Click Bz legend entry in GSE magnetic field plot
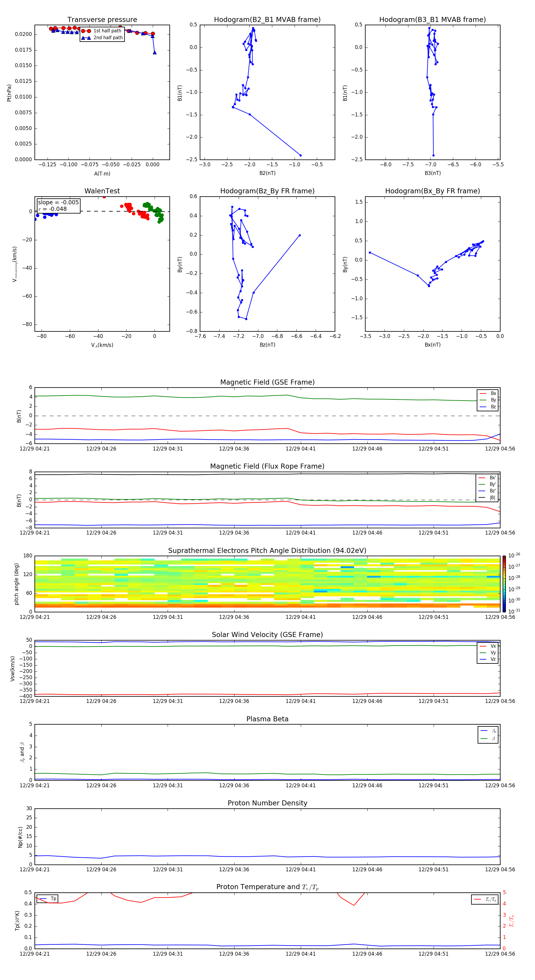535x980 pixels. click(488, 407)
